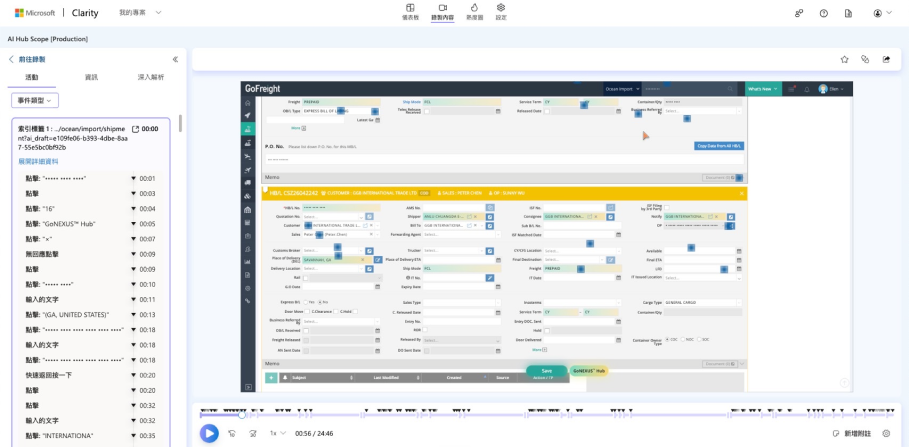
Task: Open the 我的專案 project dropdown
Action: click(x=140, y=12)
